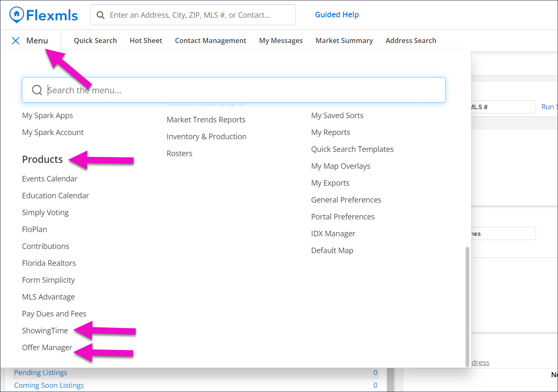Open My Messages
Viewport: 558px width, 392px height.
point(281,41)
